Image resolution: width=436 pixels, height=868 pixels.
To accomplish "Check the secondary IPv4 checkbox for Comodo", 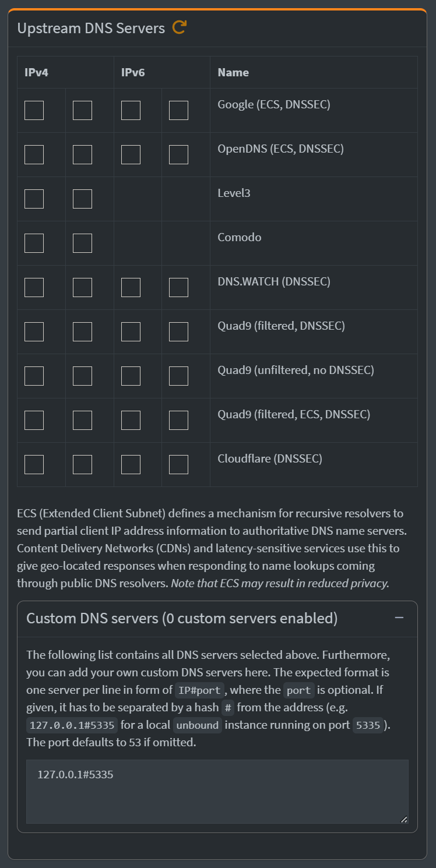I will 82,242.
